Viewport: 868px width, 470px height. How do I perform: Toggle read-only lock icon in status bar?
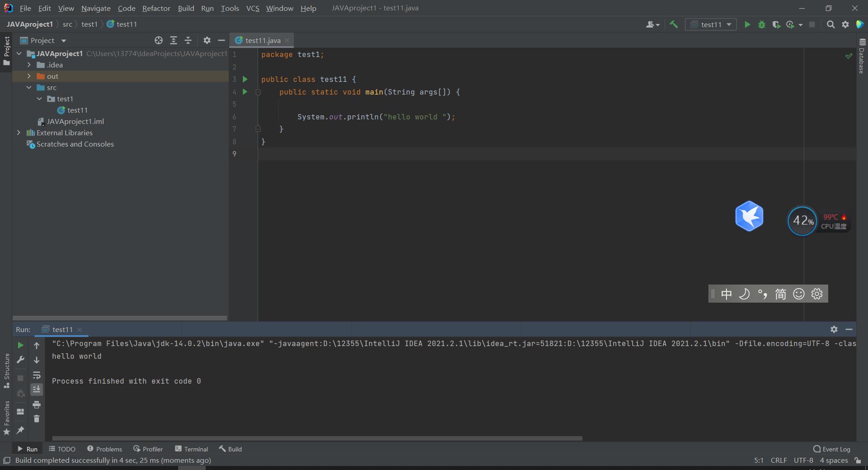[858, 461]
